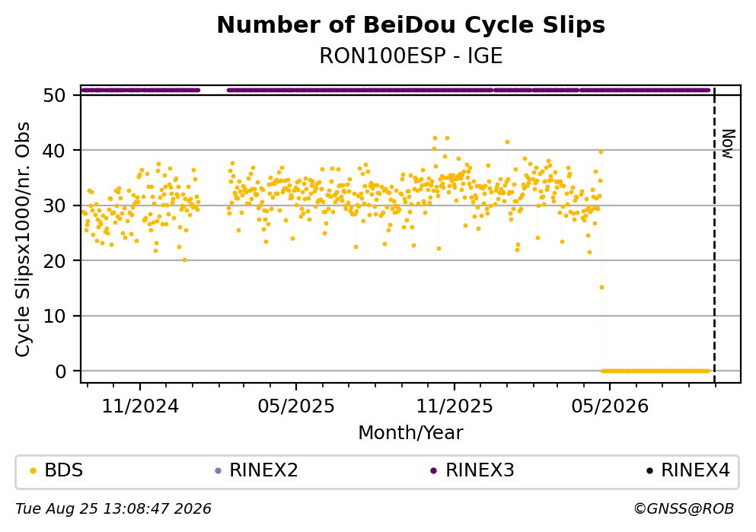The image size is (756, 532).
Task: Select the RINEX2 legend label
Action: click(263, 470)
